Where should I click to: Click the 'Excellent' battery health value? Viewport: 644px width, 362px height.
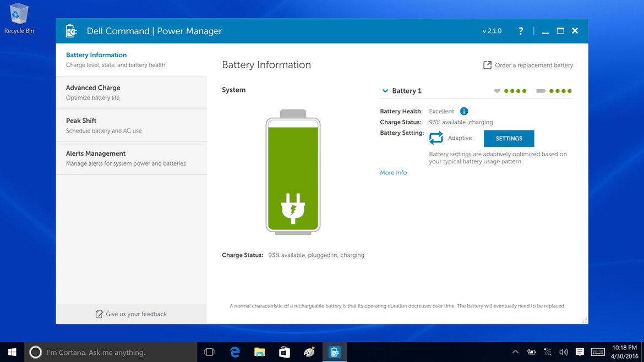tap(441, 111)
